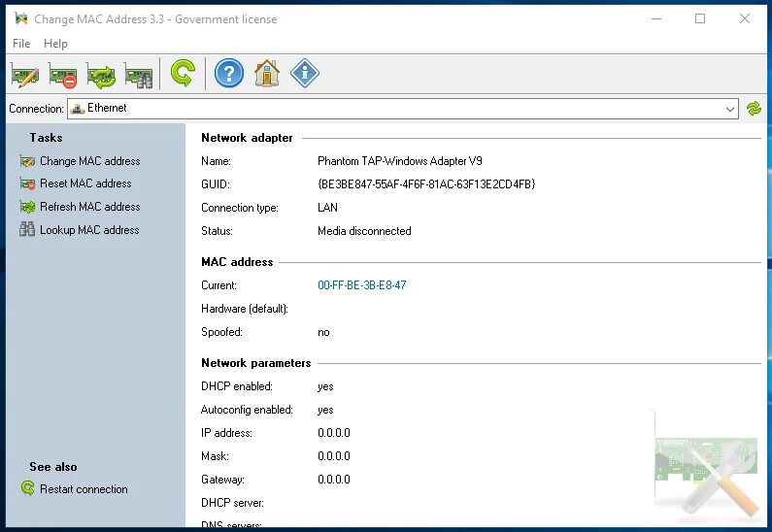Click the Restart connection icon under See also
This screenshot has height=532, width=772.
pos(27,488)
